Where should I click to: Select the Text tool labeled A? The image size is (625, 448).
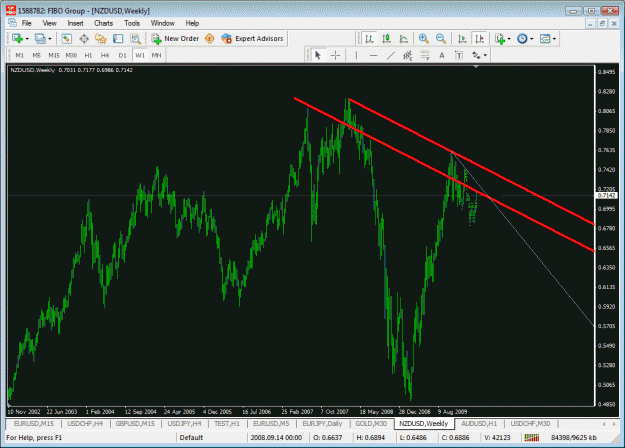(442, 55)
